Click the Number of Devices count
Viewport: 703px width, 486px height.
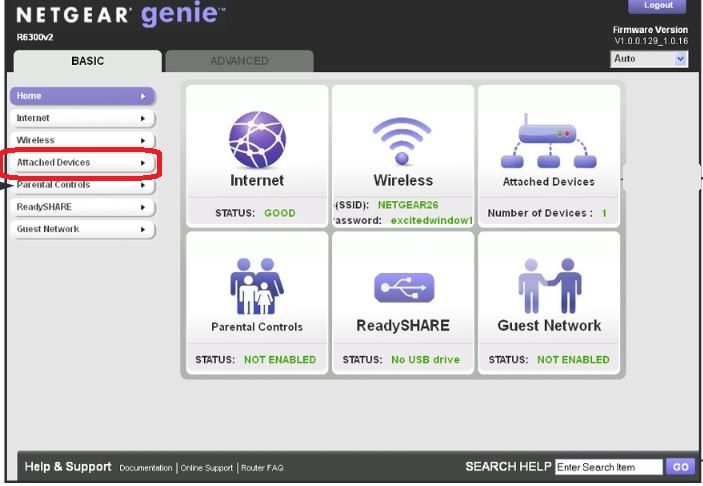(x=604, y=213)
